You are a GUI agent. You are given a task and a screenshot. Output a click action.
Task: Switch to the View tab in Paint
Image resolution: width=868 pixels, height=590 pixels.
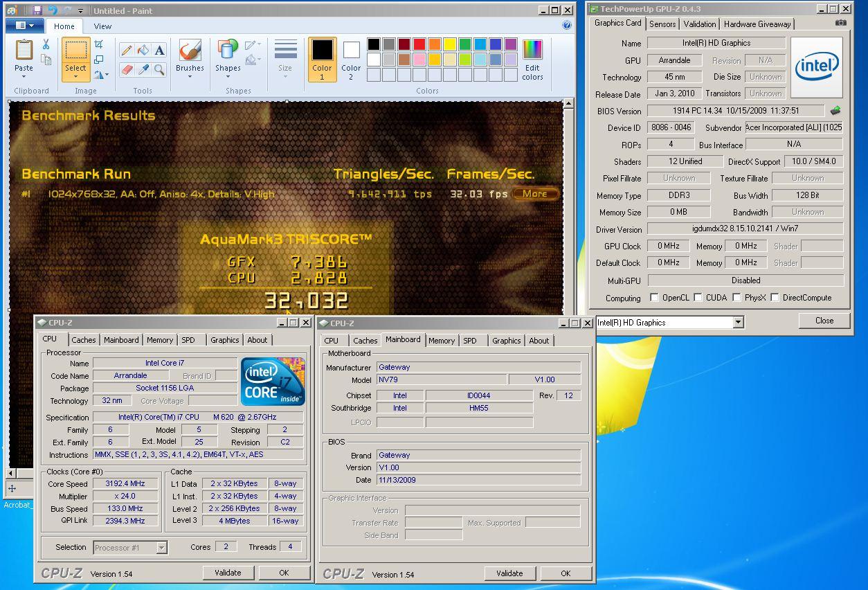(x=102, y=26)
